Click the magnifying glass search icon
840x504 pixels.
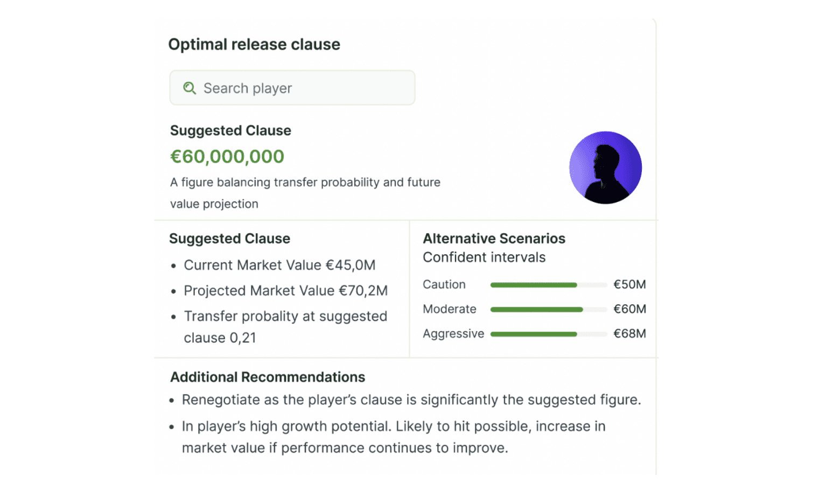click(x=190, y=88)
